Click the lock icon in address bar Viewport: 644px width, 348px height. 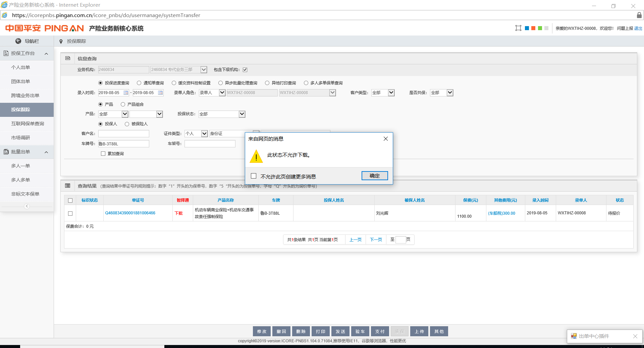639,15
